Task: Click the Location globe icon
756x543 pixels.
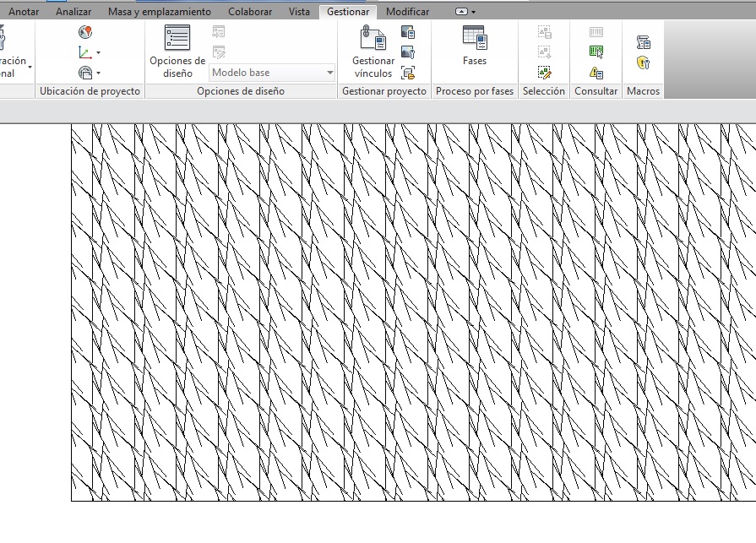Action: (x=85, y=32)
